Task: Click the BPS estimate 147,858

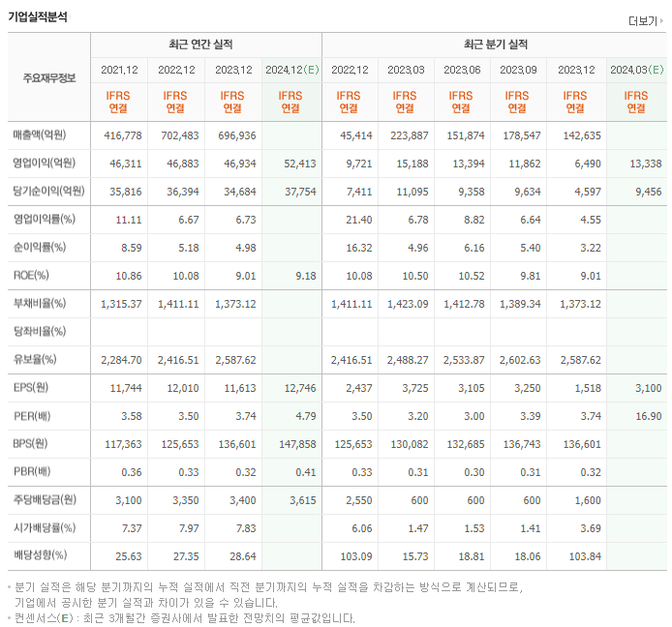Action: [x=298, y=444]
